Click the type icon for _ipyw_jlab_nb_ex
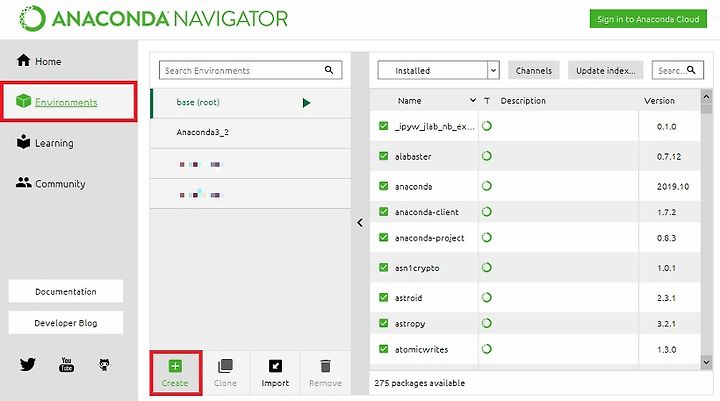The height and width of the screenshot is (401, 720). pos(487,126)
